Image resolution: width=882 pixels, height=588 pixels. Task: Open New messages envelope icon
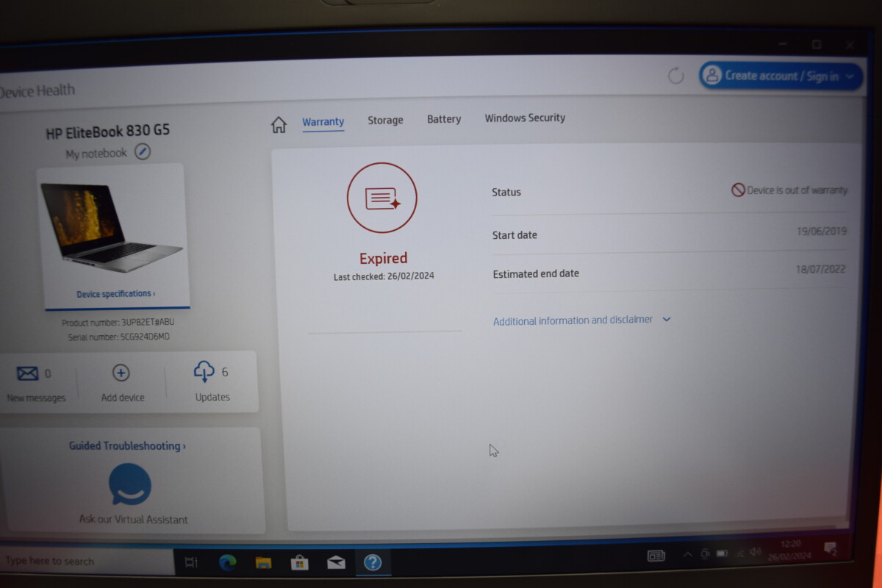pyautogui.click(x=27, y=373)
